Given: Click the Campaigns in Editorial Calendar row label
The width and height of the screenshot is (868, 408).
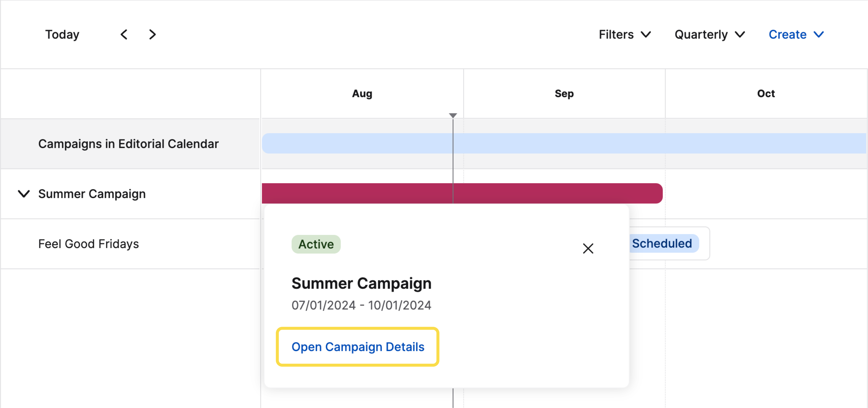Looking at the screenshot, I should [x=128, y=144].
